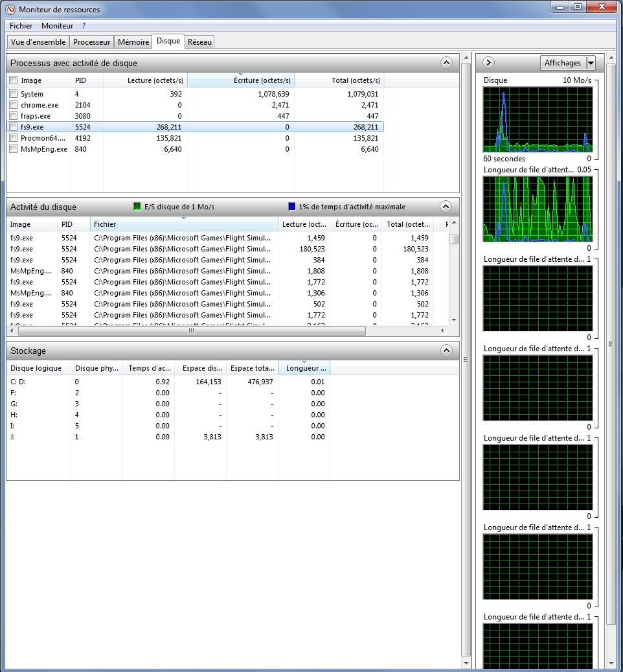
Task: Click the horizontal scrollbar right arrow in disk activity
Action: point(443,330)
